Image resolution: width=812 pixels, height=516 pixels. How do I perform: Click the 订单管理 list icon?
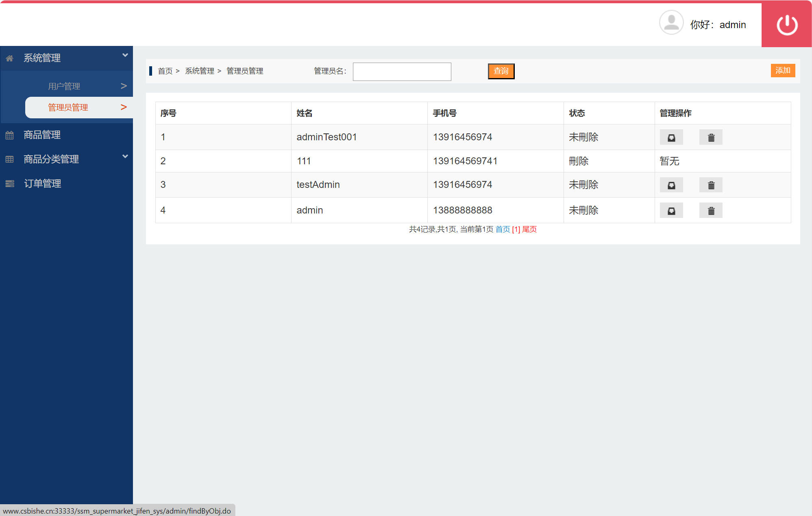tap(9, 183)
